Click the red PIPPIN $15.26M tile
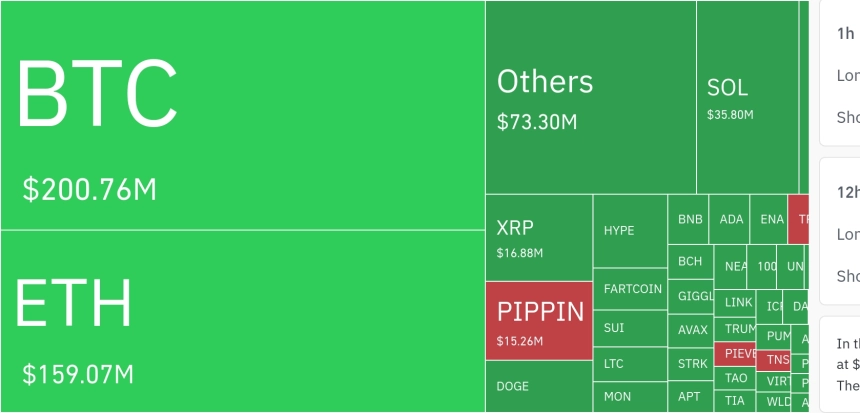The height and width of the screenshot is (413, 860). click(x=539, y=321)
